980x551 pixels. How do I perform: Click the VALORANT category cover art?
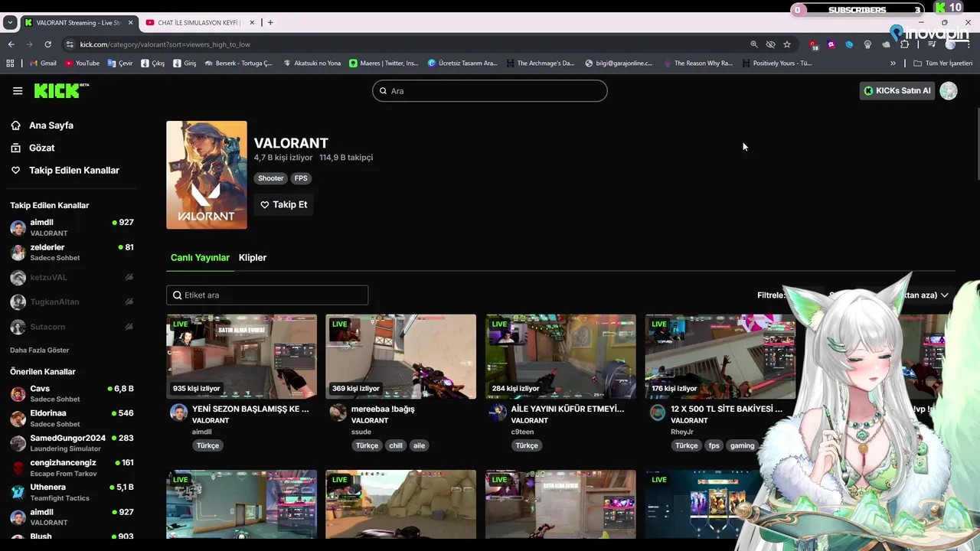coord(207,175)
